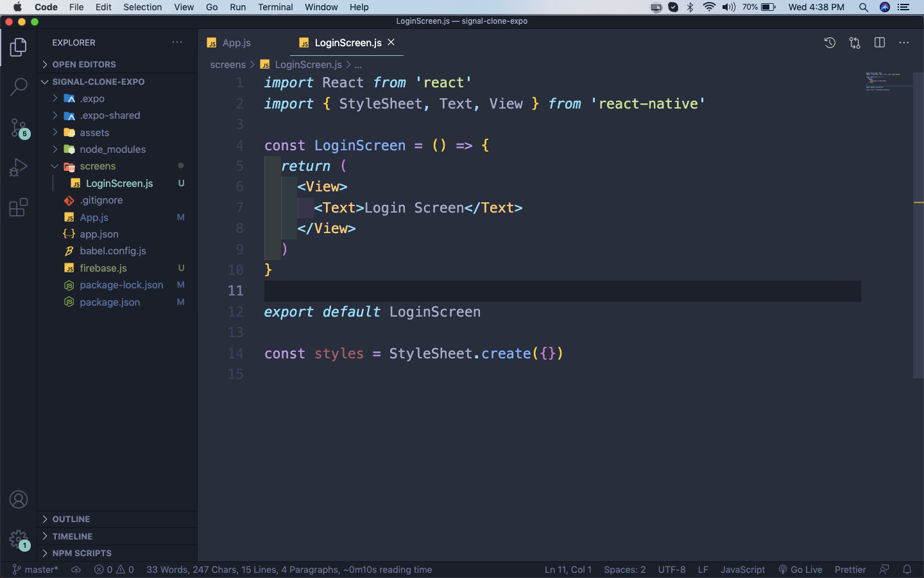Open Source Control view with 5 changes
924x578 pixels.
(x=19, y=128)
